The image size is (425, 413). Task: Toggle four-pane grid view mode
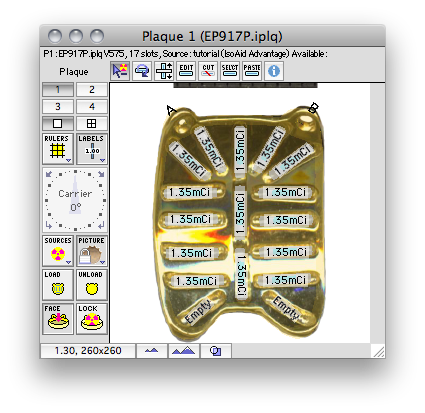coord(92,124)
